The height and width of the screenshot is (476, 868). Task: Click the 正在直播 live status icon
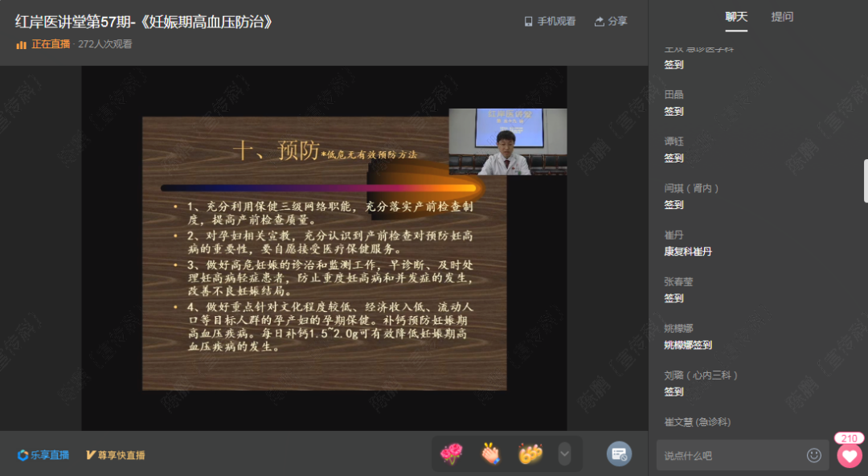click(22, 45)
